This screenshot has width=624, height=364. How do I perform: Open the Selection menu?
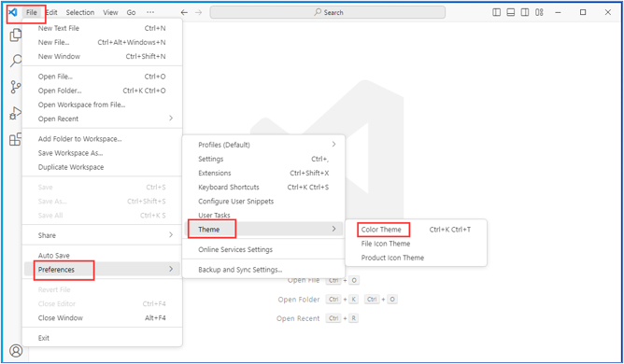(80, 12)
